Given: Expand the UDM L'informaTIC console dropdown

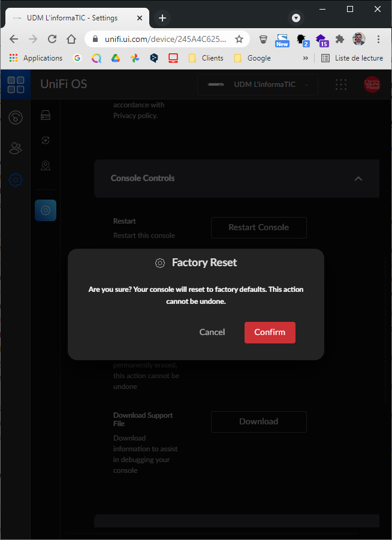Looking at the screenshot, I should [x=258, y=85].
